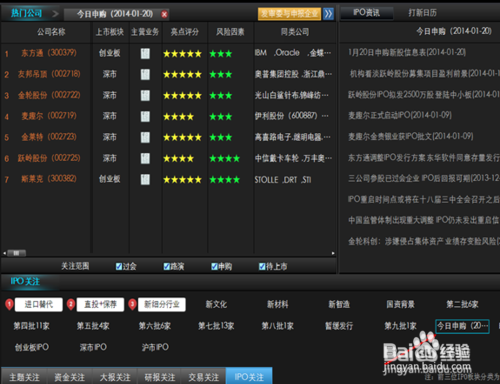500x384 pixels.
Task: Open company 金轮股份 (002722)
Action: 49,95
